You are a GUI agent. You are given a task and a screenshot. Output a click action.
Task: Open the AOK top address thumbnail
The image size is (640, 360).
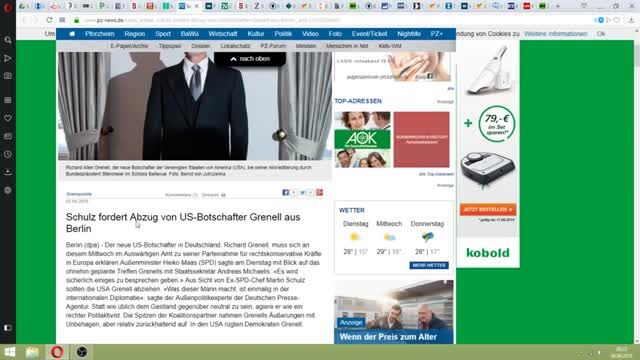coord(362,140)
